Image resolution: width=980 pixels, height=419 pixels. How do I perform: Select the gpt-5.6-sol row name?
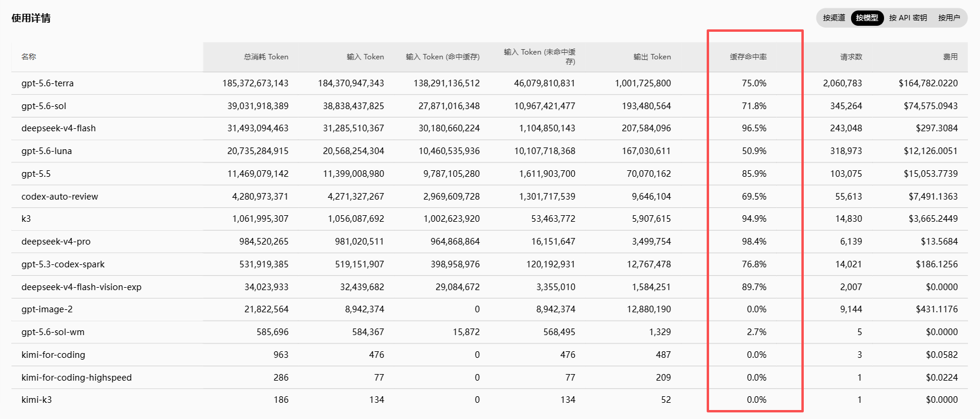coord(44,106)
